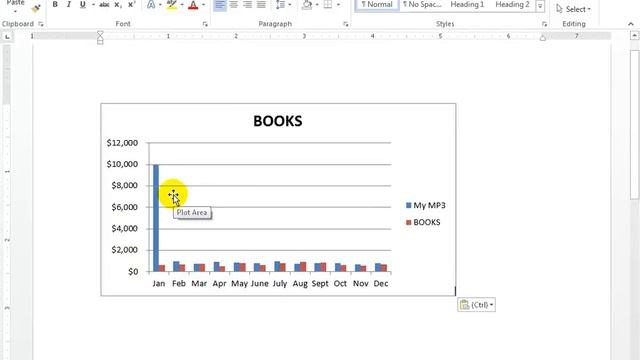This screenshot has width=640, height=360.
Task: Open the font color dropdown arrow
Action: pyautogui.click(x=203, y=5)
